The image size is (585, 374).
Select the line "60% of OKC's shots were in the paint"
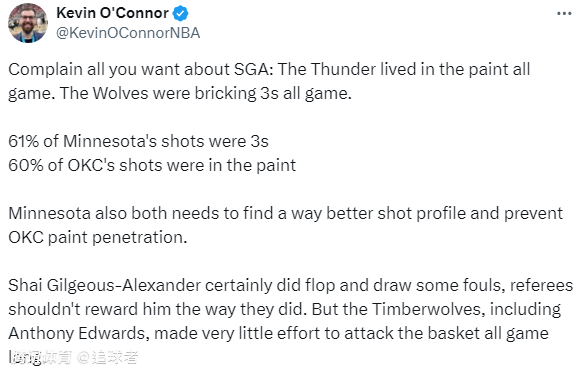coord(152,165)
